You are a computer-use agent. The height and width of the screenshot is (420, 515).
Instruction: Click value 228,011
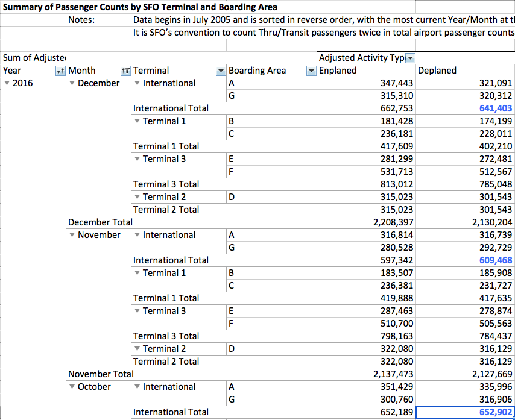click(495, 134)
